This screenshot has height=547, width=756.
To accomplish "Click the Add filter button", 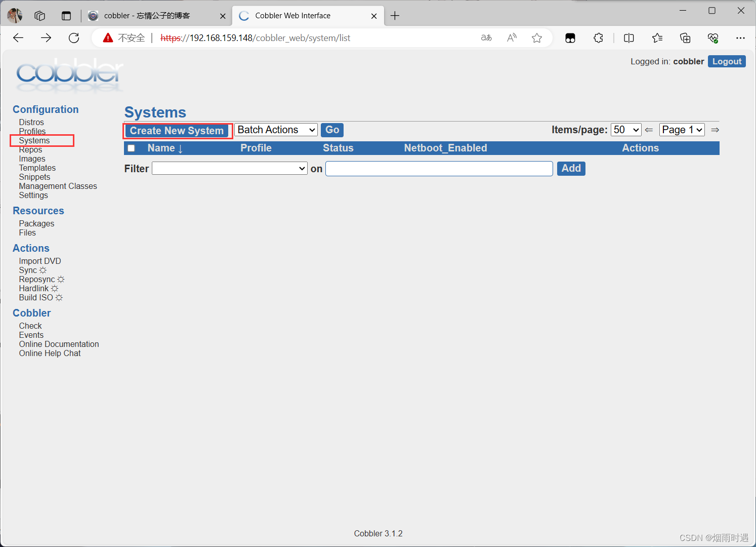I will [x=571, y=169].
